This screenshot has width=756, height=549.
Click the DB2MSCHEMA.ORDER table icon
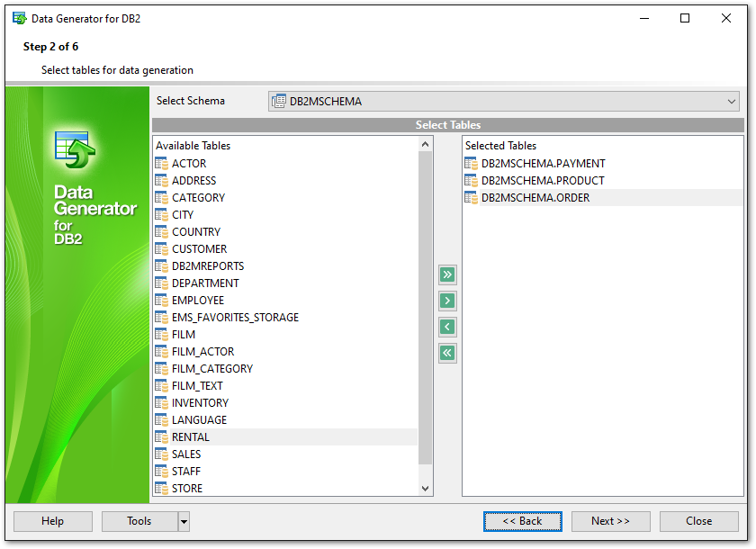[471, 198]
